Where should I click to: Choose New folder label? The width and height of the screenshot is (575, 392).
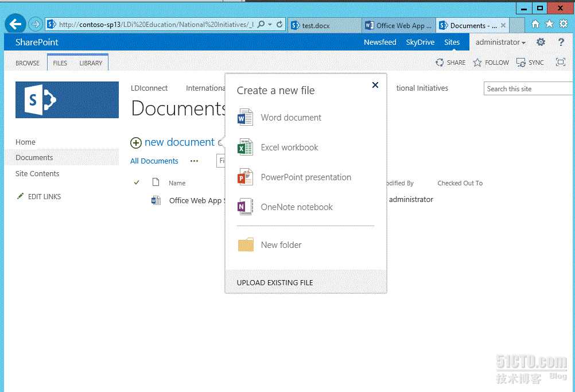[281, 244]
